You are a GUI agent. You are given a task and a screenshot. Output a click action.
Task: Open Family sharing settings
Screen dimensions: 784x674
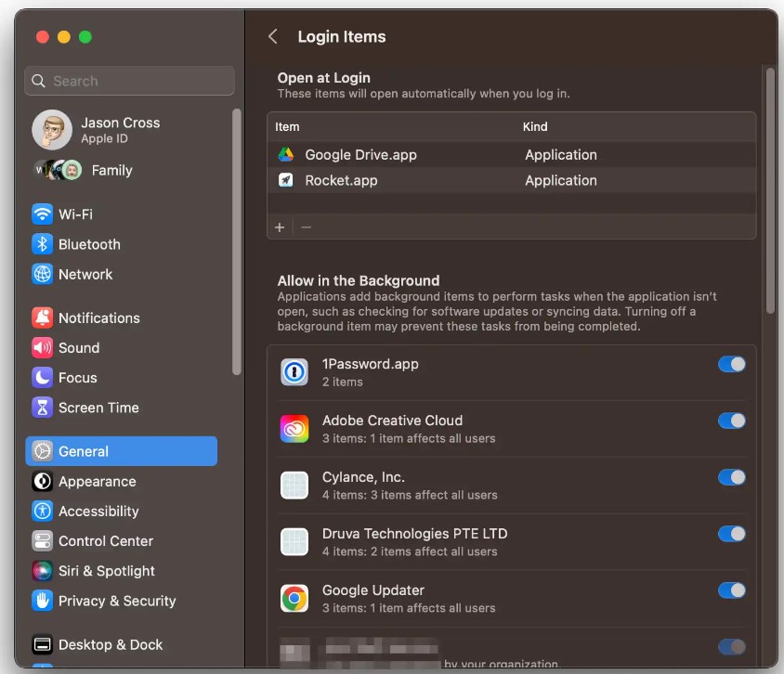(x=122, y=171)
